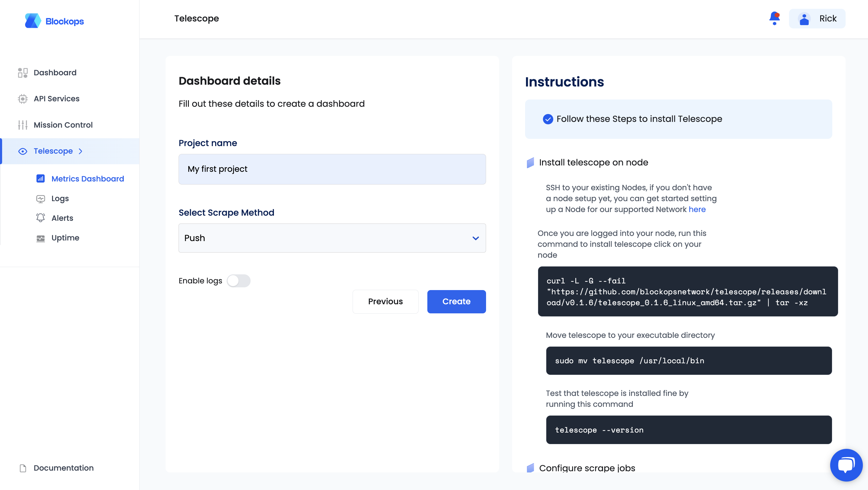Screen dimensions: 868x490
Task: Click the Mission Control sliders icon
Action: coord(23,125)
